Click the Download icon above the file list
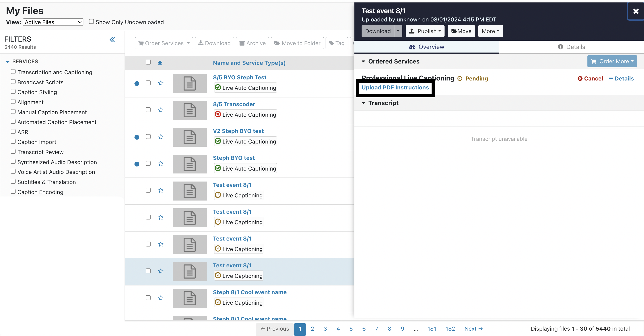Image resolution: width=644 pixels, height=336 pixels. pos(214,43)
